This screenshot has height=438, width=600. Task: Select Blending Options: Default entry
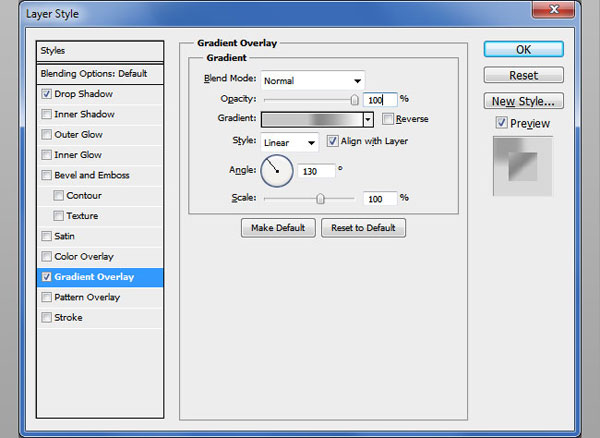coord(100,74)
